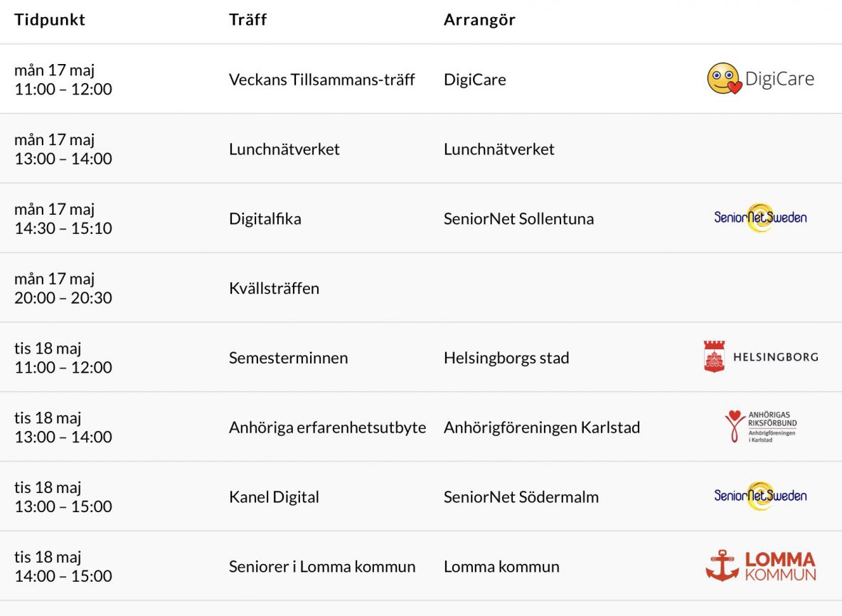Open the Lomma Kommun anchor logo
842x616 pixels.
tap(760, 565)
